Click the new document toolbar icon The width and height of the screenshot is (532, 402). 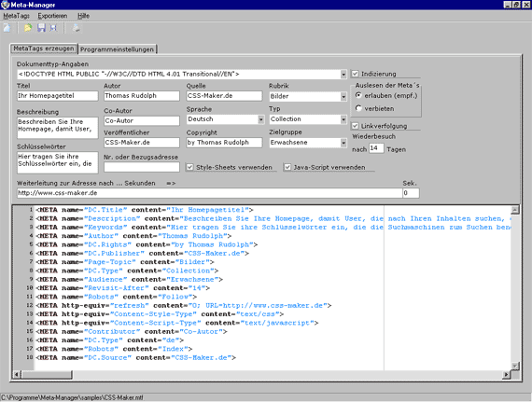coord(7,28)
